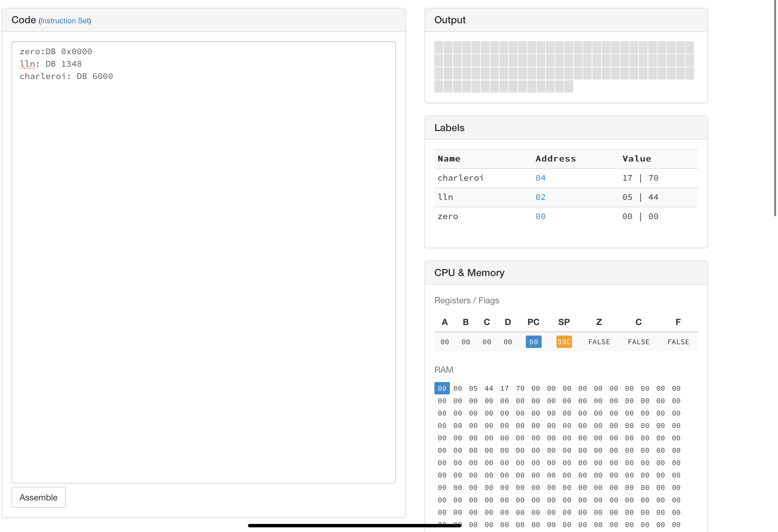The height and width of the screenshot is (532, 778).
Task: Click the RAM cell containing 05
Action: click(x=473, y=388)
